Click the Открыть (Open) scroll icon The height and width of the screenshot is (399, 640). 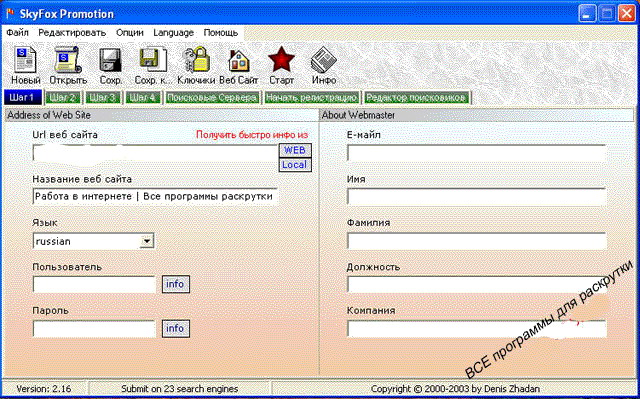[x=68, y=60]
